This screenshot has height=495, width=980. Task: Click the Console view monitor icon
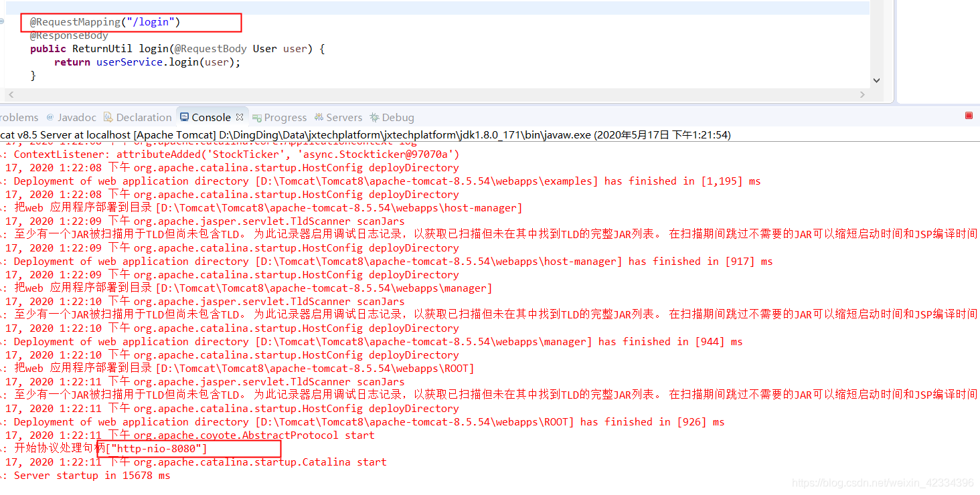click(183, 116)
